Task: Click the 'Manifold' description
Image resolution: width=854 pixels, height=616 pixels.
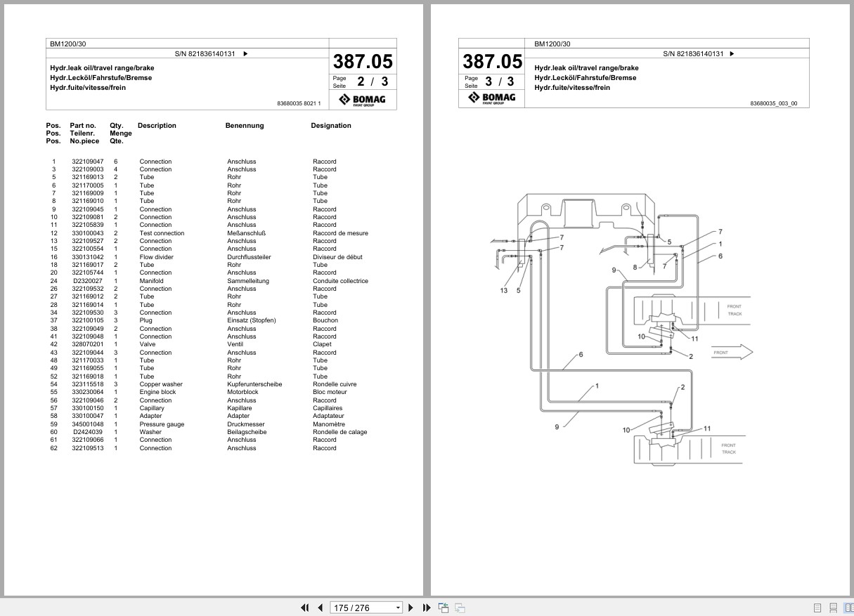Action: [x=151, y=281]
